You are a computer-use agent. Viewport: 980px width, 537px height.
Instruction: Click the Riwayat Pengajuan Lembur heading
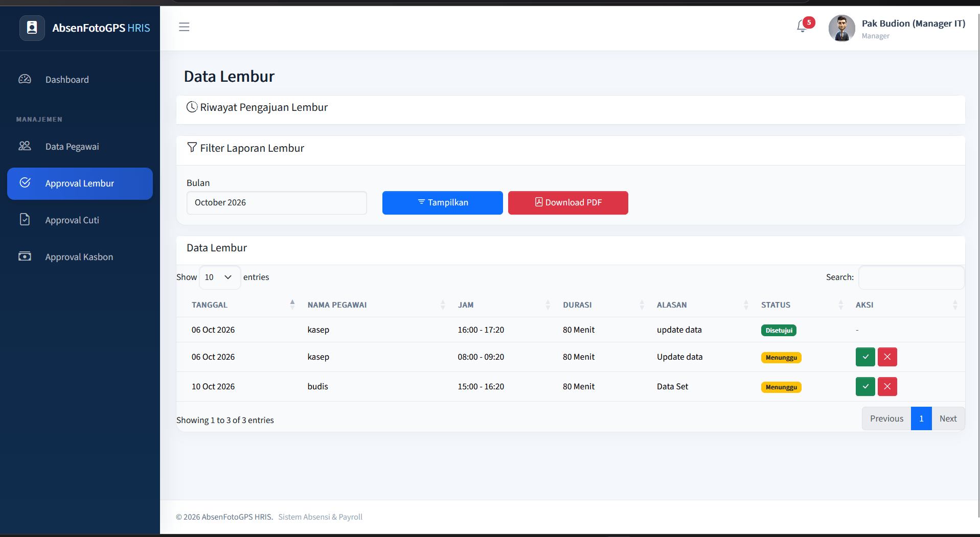[x=264, y=107]
